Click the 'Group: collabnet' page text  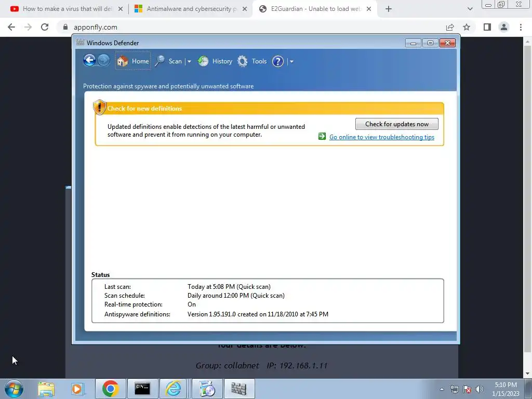click(x=228, y=365)
